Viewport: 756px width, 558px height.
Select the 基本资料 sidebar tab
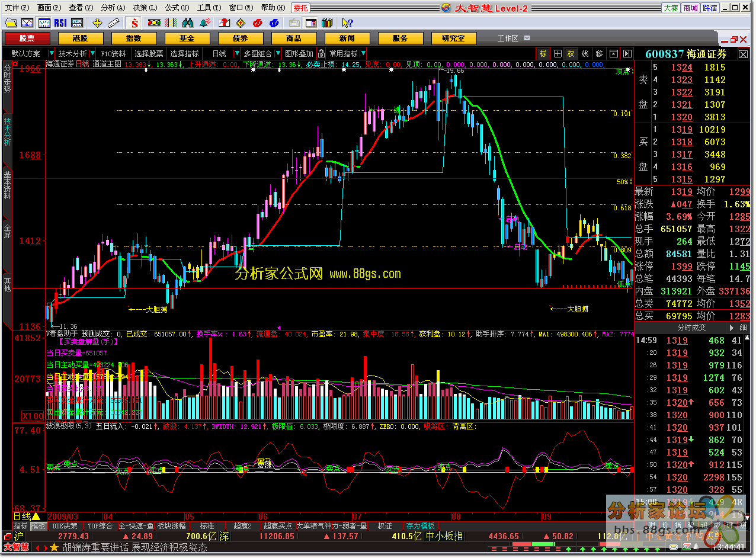(x=7, y=185)
